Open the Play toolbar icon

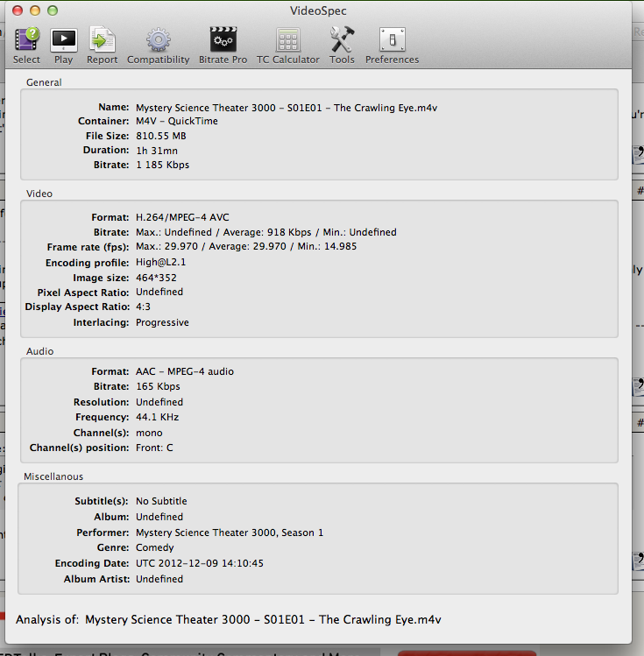pos(64,39)
